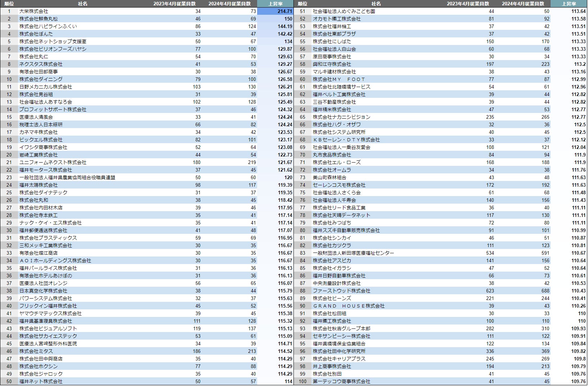Click the 順位 header above rank 51
The width and height of the screenshot is (588, 386).
tap(302, 4)
